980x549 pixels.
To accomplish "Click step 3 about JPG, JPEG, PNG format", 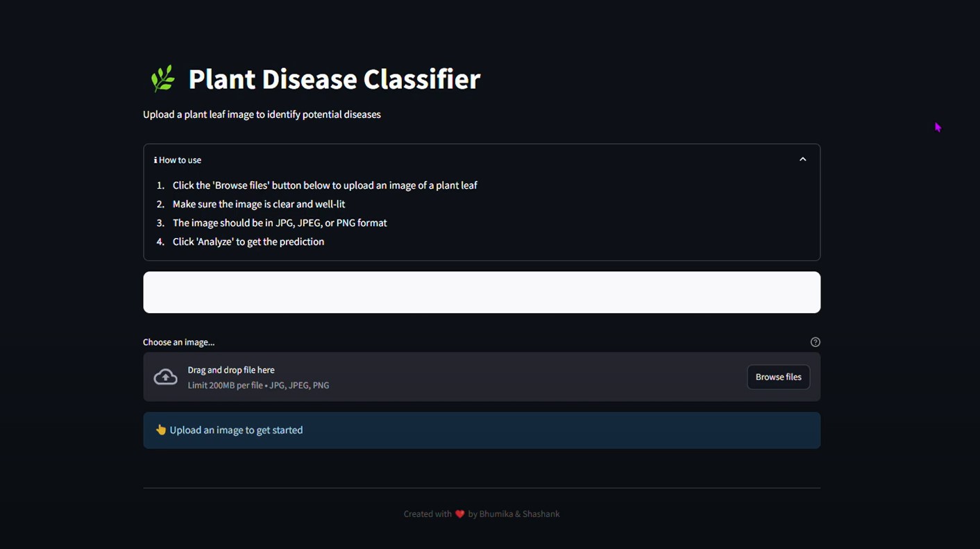I will (280, 223).
